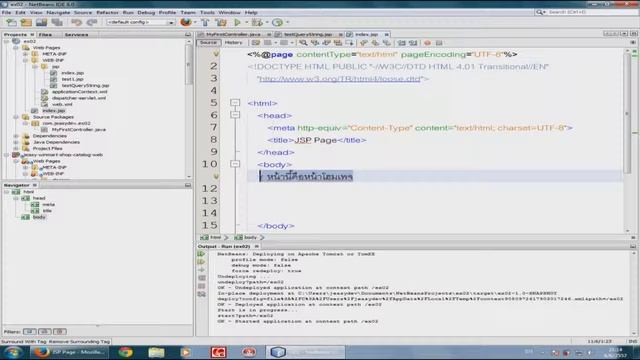Open the Run Project dropdown arrow

(x=246, y=22)
